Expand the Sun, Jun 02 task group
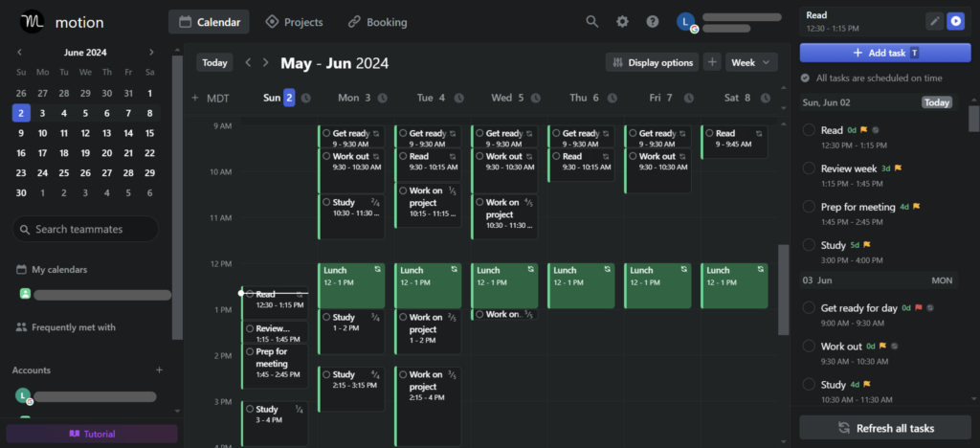Screen dimensions: 980x448 [x=879, y=102]
